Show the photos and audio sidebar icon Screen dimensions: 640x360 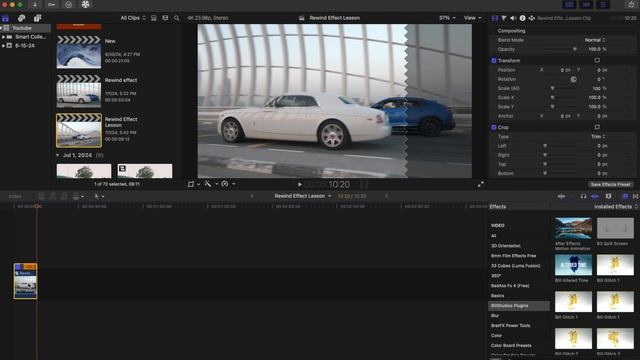tap(21, 18)
